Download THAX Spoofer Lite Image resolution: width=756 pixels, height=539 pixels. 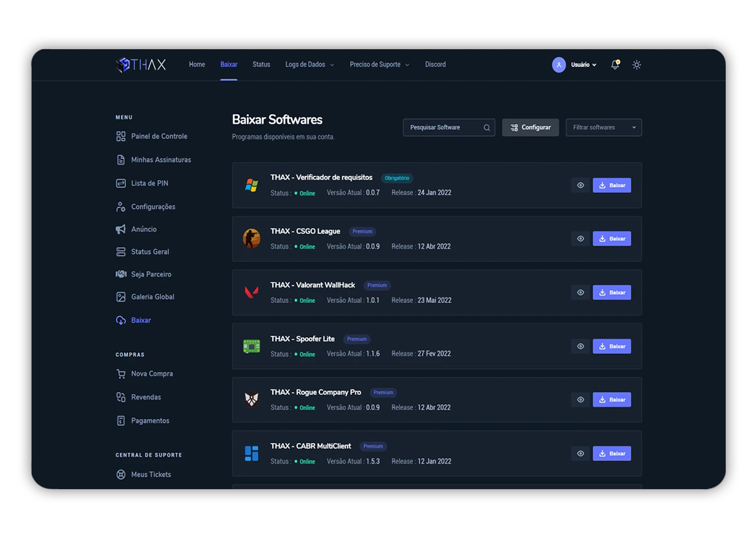(x=612, y=346)
